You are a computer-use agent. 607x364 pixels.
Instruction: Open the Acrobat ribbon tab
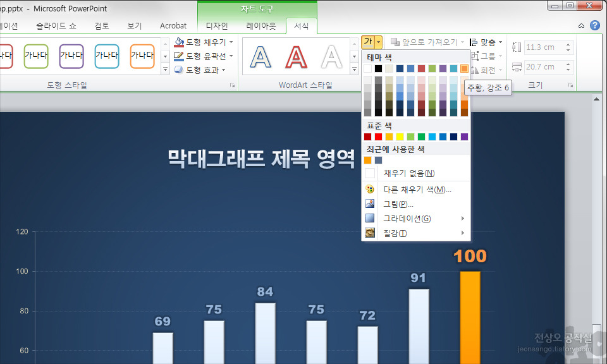pyautogui.click(x=173, y=26)
